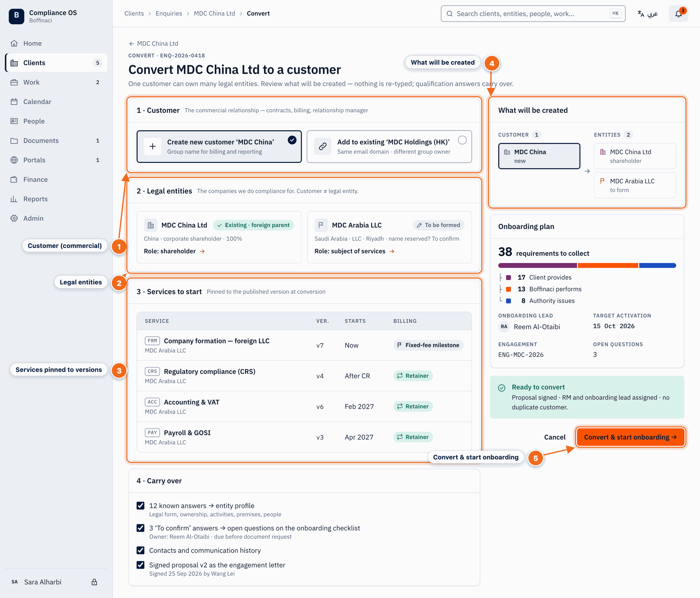Image resolution: width=700 pixels, height=598 pixels.
Task: Switch language with the عربي translate icon
Action: [647, 13]
